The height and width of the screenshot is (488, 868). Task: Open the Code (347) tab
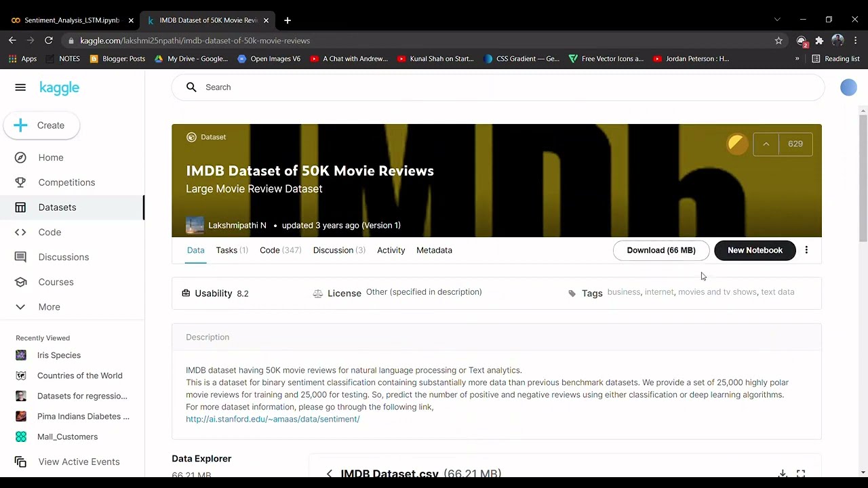tap(280, 250)
